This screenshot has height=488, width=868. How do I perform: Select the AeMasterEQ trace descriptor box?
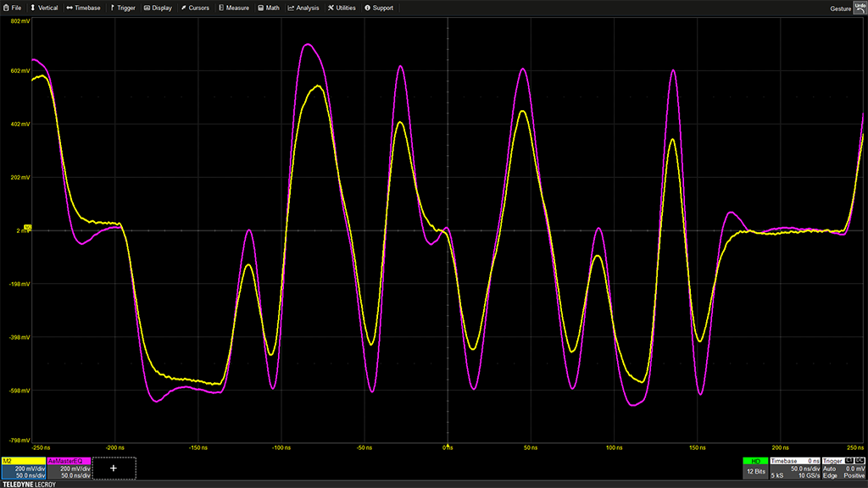click(x=69, y=468)
